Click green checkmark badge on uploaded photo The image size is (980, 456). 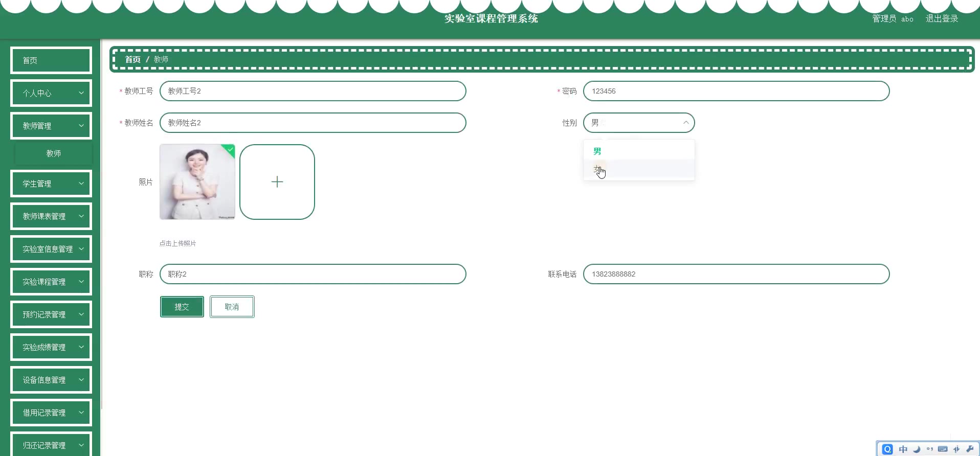point(230,149)
